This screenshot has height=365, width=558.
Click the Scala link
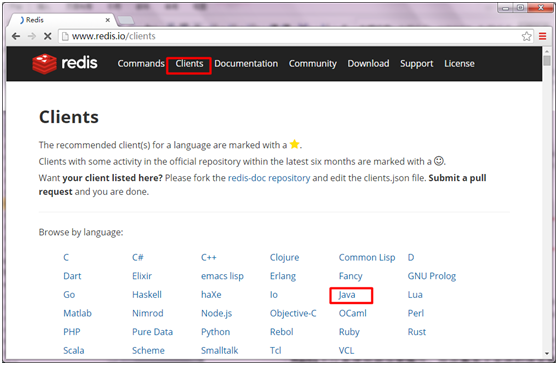[74, 350]
